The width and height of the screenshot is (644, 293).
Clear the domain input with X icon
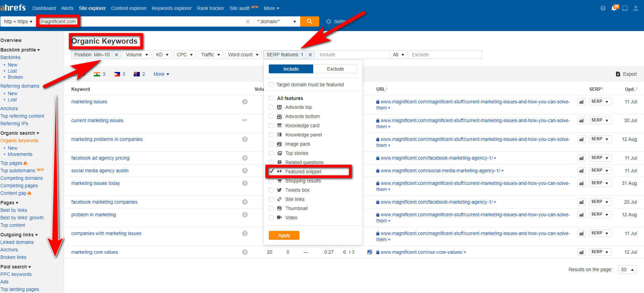[248, 21]
